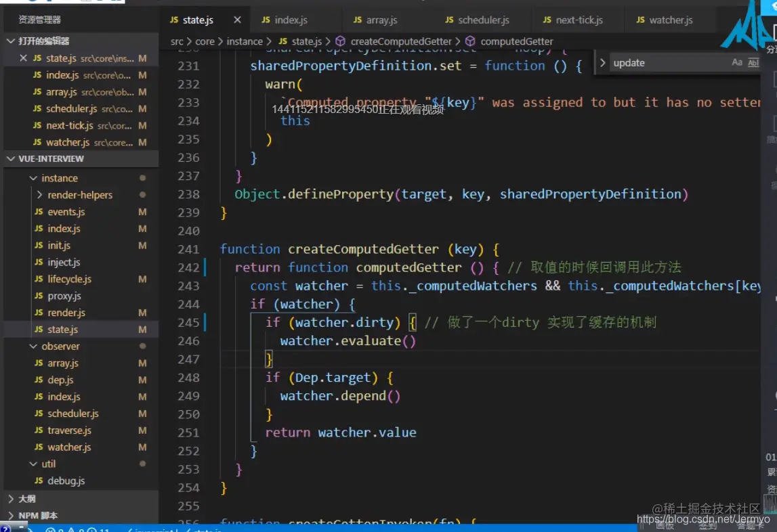The width and height of the screenshot is (777, 532).
Task: Collapse the VUE-INTERVIEW project section
Action: 11,158
